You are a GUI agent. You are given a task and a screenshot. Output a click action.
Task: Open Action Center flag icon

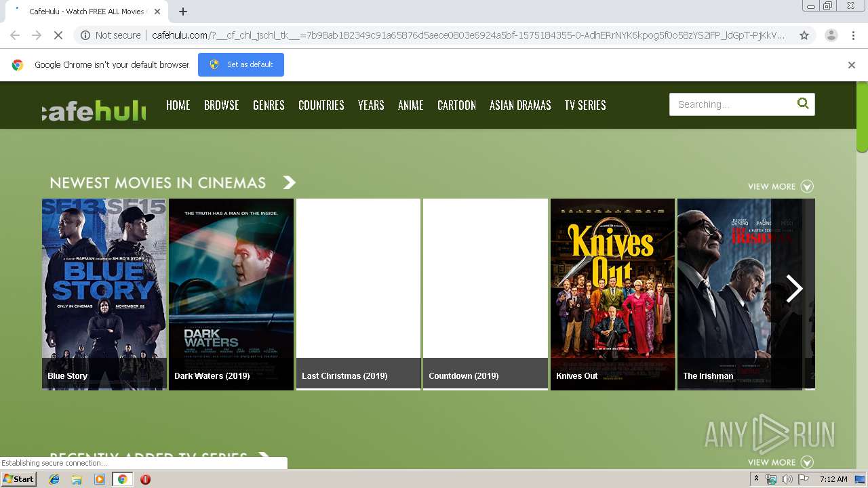pos(804,479)
